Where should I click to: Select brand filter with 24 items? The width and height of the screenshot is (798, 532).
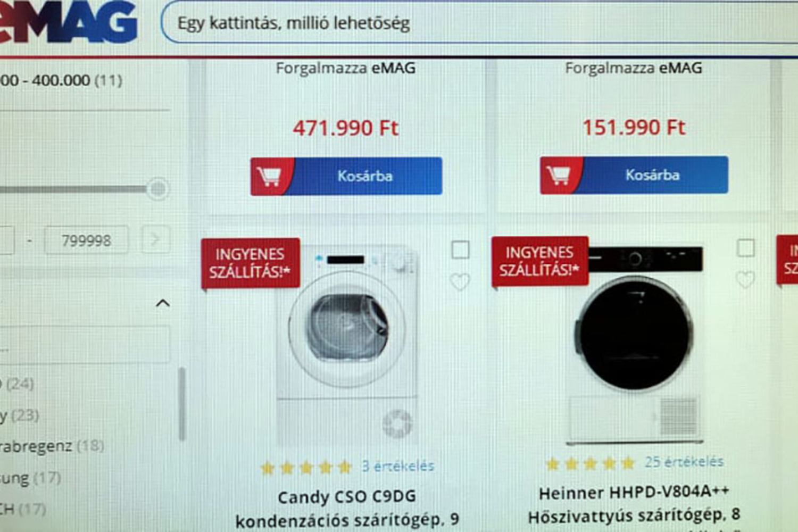(18, 383)
